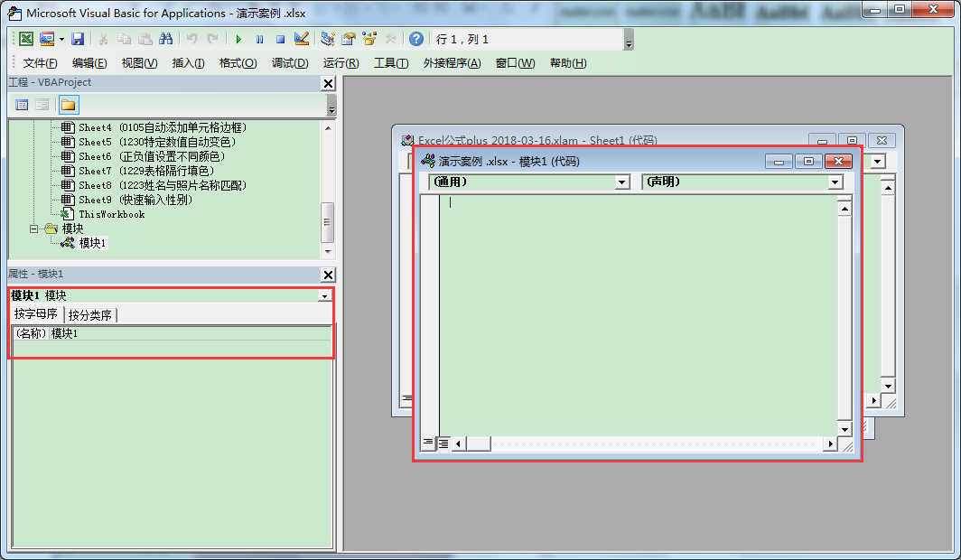Open the 视图(V) menu
This screenshot has width=961, height=560.
(139, 63)
